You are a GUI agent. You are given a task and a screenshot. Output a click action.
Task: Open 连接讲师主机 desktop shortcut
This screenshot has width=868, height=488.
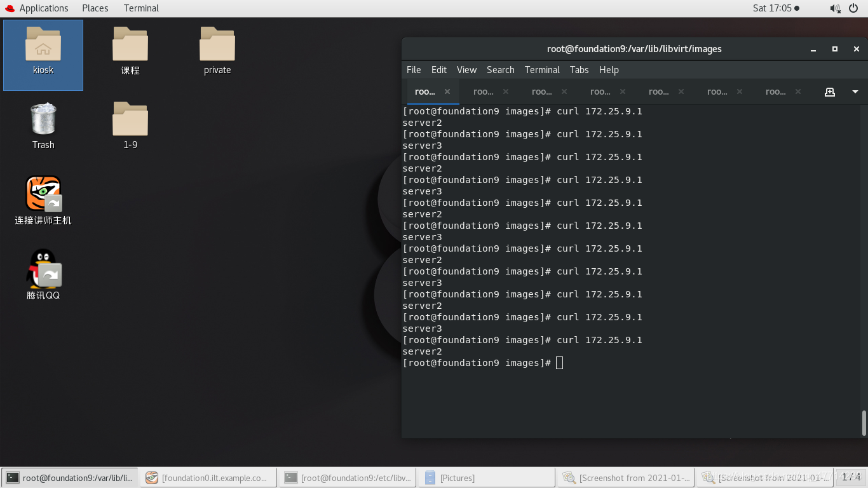point(43,194)
